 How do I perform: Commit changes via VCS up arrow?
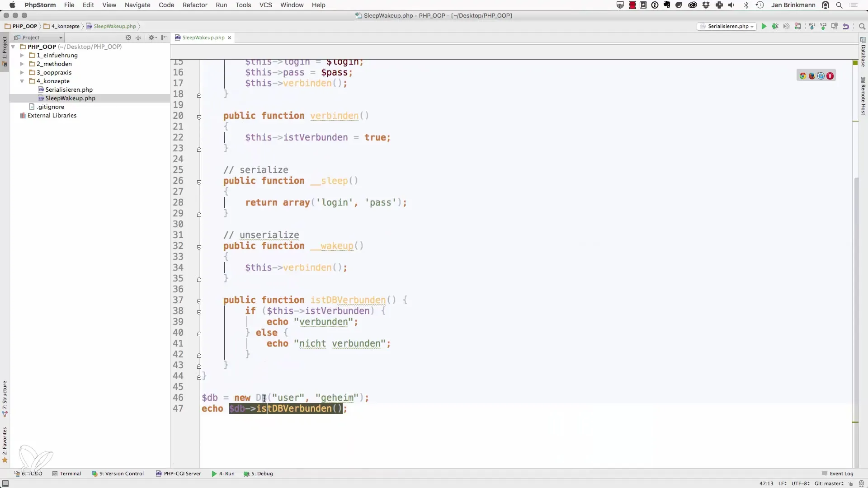coord(823,26)
